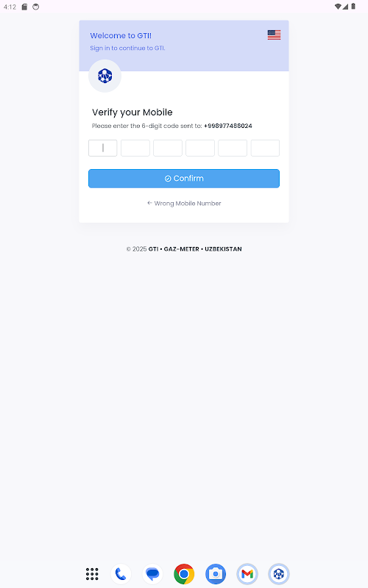Tap the Wi-Fi status icon
Viewport: 368px width, 588px height.
(338, 7)
